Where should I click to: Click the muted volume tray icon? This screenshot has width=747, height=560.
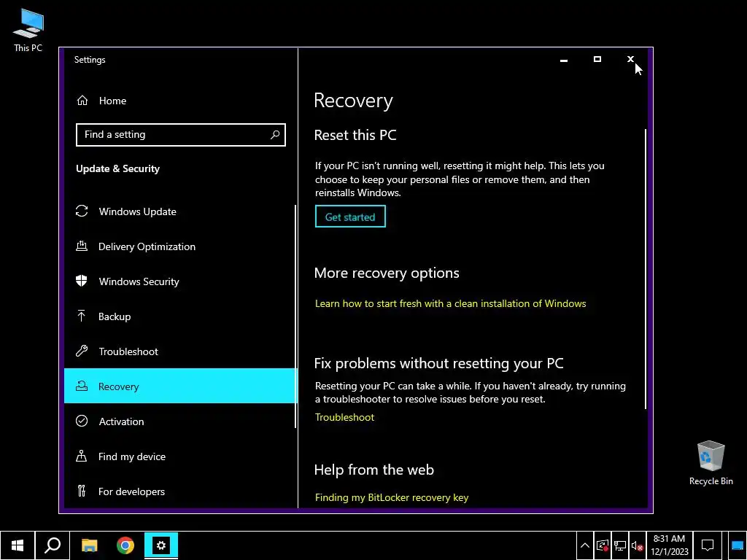tap(637, 546)
